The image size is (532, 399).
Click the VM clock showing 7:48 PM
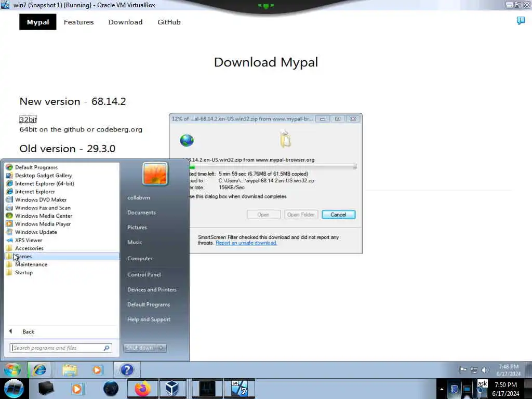[x=508, y=370]
